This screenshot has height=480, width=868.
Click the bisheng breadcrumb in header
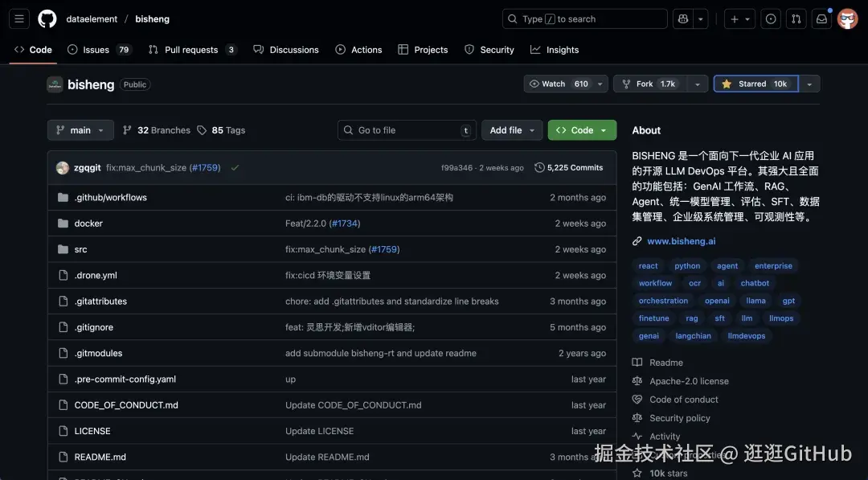pyautogui.click(x=152, y=18)
